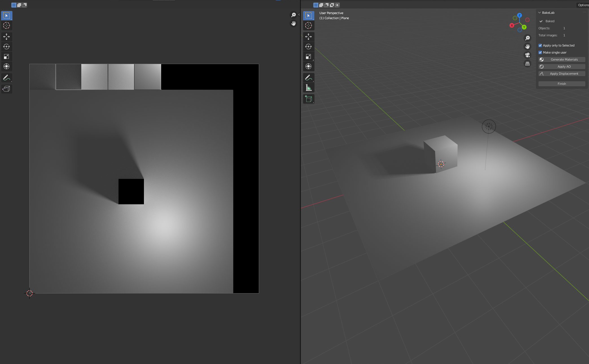
Task: Click the camera view icon in the viewport gizmos
Action: point(527,55)
